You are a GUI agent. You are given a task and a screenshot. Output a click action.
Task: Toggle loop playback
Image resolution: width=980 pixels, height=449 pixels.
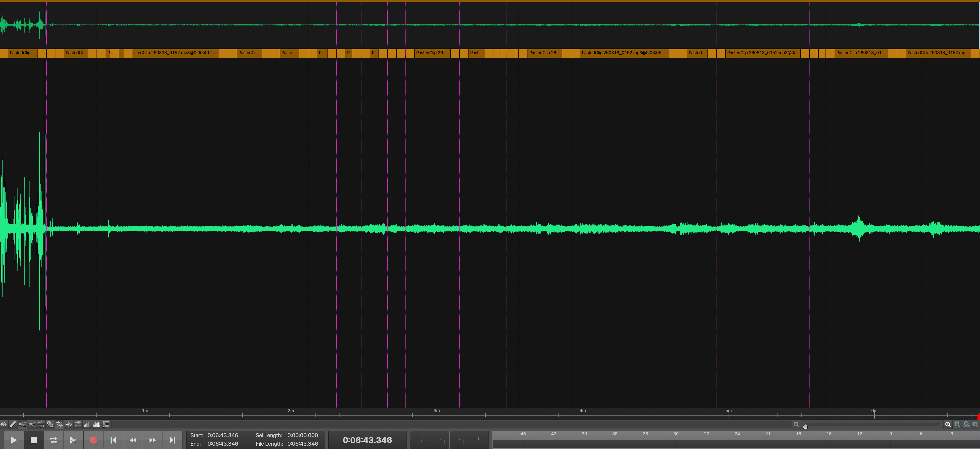[x=54, y=440]
